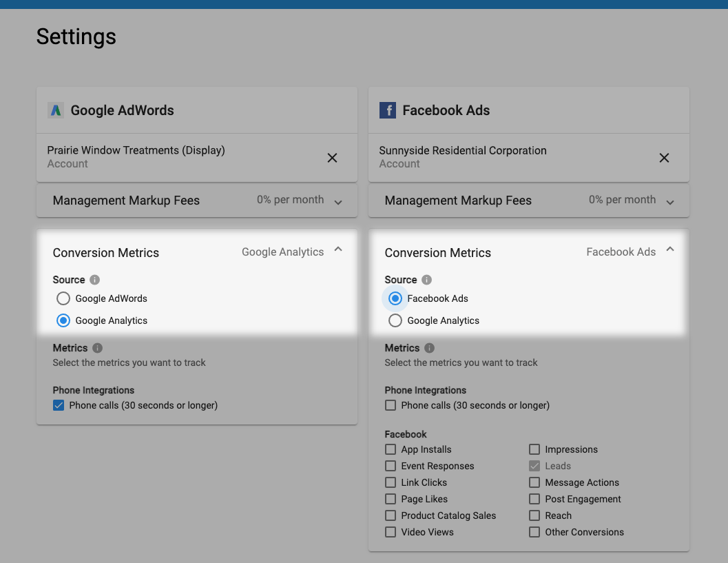Check the Impressions metric
The height and width of the screenshot is (563, 728).
pos(534,449)
